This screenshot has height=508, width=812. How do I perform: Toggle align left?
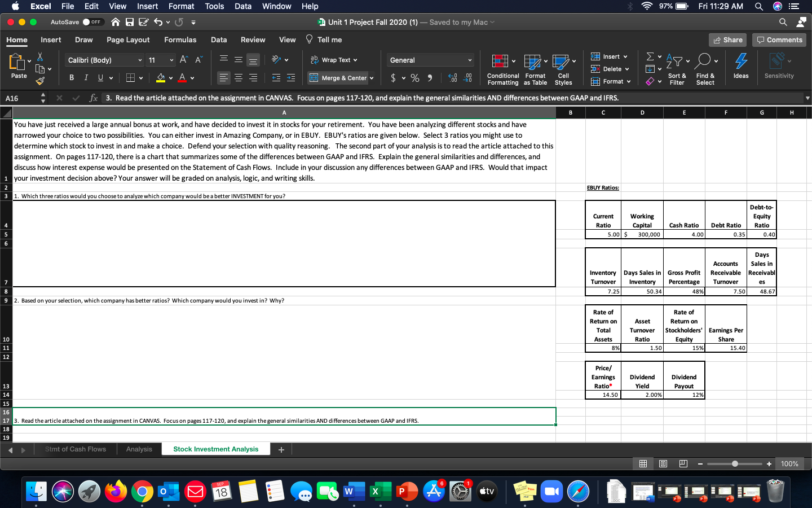224,78
